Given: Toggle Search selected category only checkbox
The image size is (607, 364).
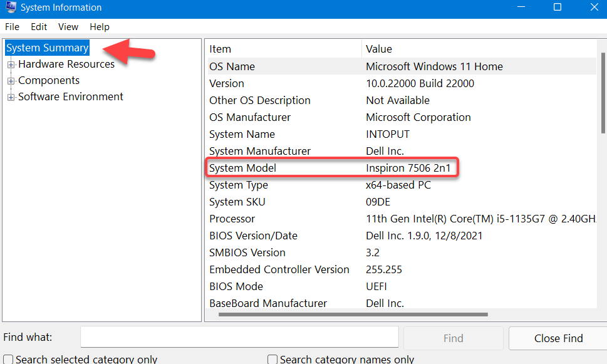Looking at the screenshot, I should point(8,360).
